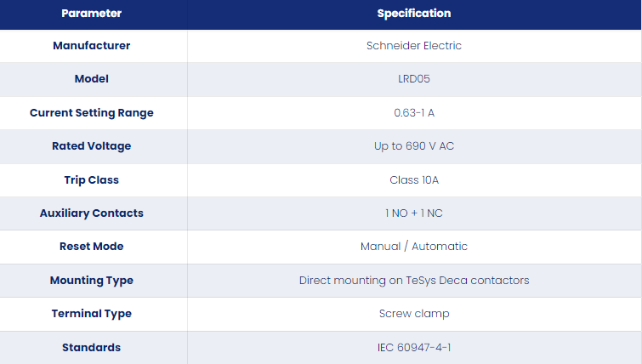Screen dimensions: 642x364
Task: Select the Rated Voltage label
Action: tap(91, 146)
